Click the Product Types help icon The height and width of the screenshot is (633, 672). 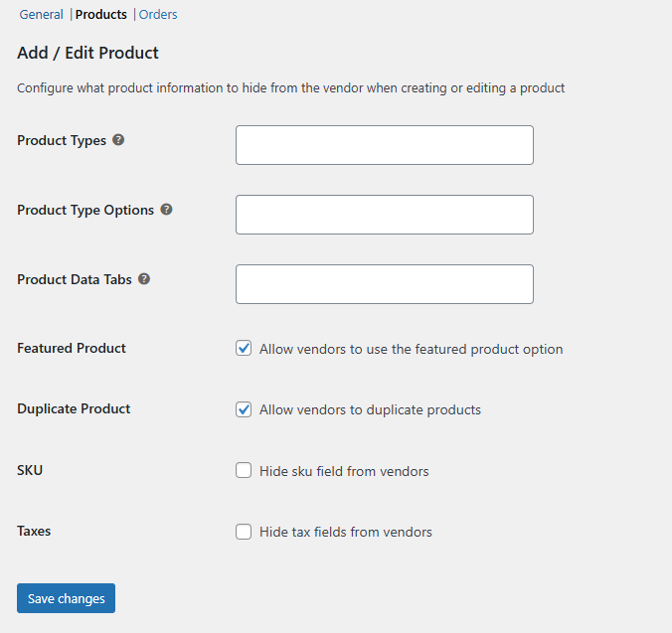click(x=118, y=140)
